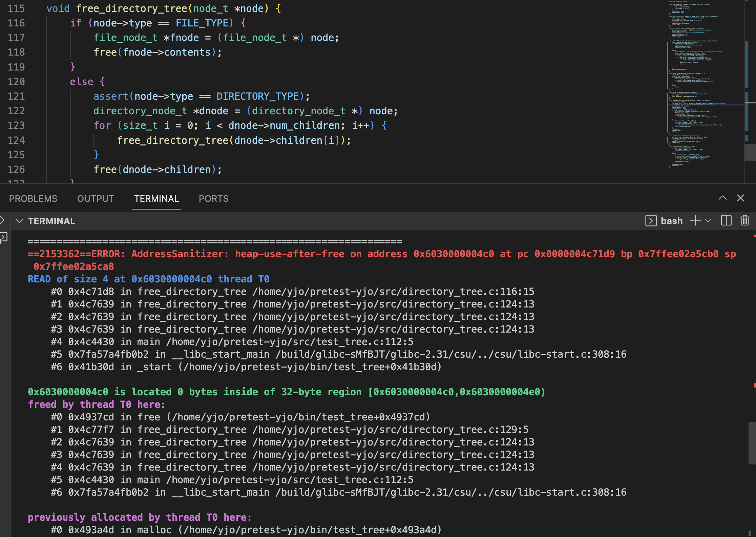Open the PORTS tab
This screenshot has height=537, width=756.
[213, 199]
